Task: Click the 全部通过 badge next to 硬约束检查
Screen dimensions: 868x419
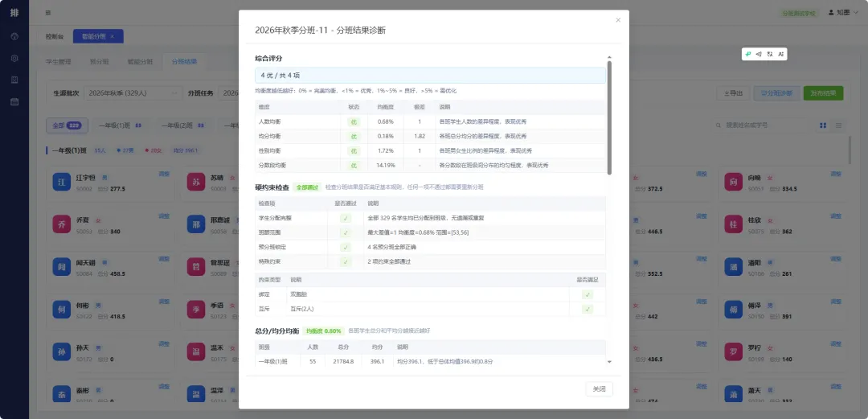Action: point(307,187)
